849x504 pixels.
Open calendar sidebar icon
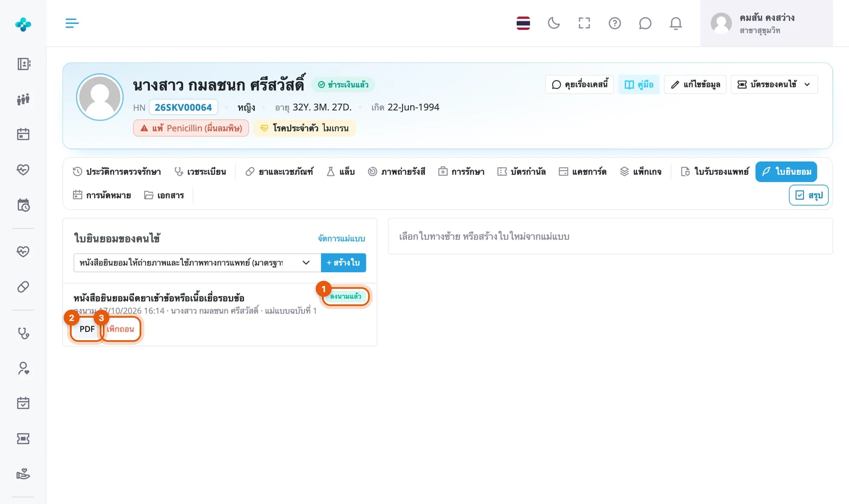23,134
